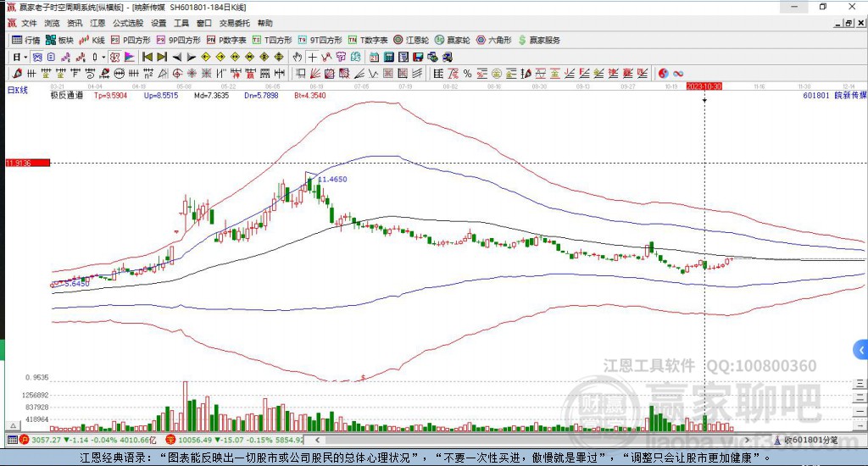Image resolution: width=868 pixels, height=466 pixels.
Task: Open the P四方形 tool
Action: click(x=130, y=40)
